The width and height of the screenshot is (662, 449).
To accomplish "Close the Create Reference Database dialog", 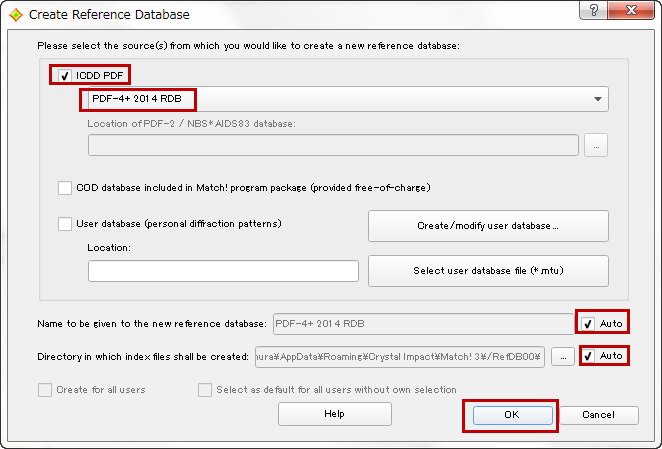I will point(632,10).
